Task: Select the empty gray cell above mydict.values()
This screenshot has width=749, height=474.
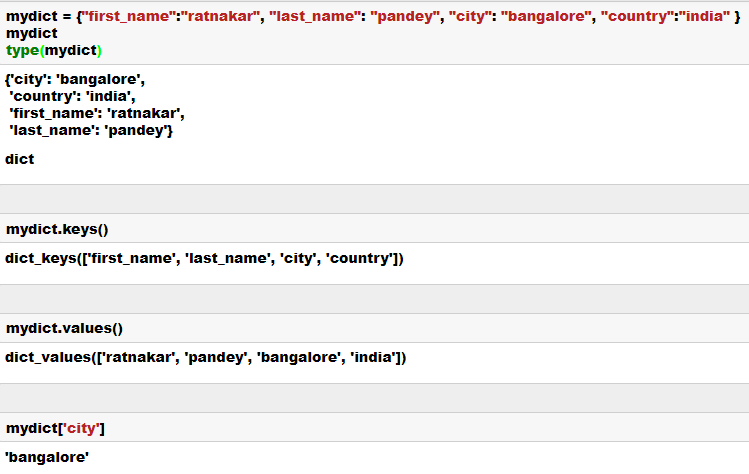Action: coord(374,298)
